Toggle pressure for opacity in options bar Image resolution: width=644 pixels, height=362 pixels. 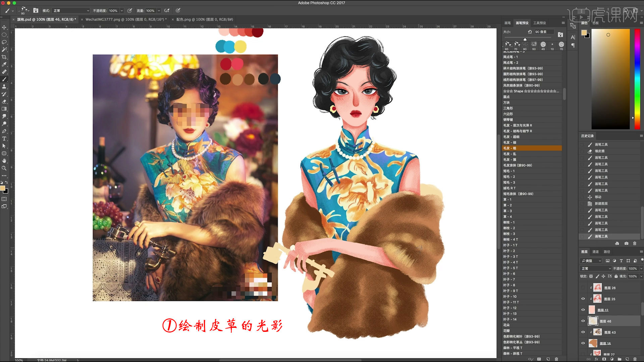tap(130, 11)
